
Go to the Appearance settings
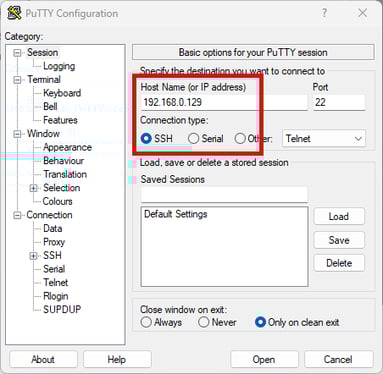click(x=67, y=147)
